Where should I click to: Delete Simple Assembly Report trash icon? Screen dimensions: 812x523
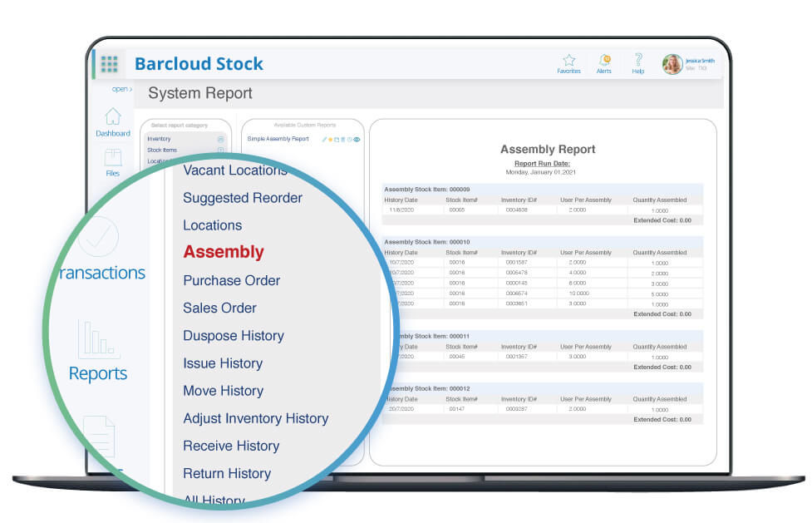click(x=342, y=140)
